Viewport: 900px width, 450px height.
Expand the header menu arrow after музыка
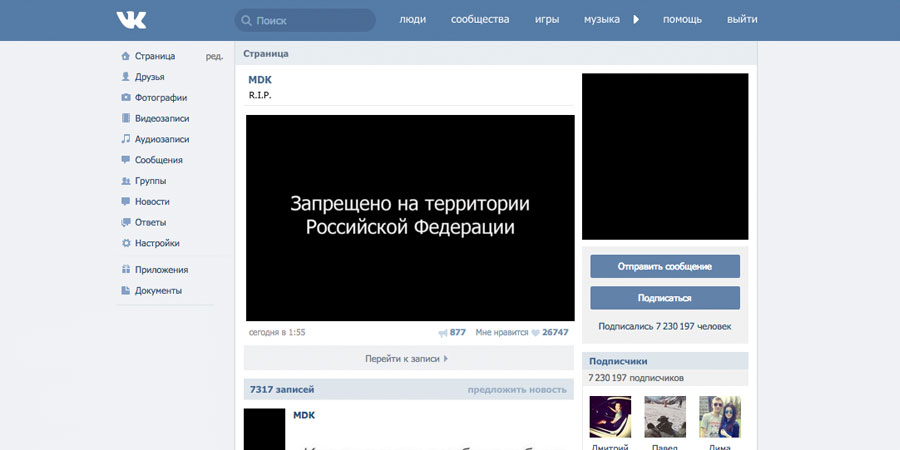pos(636,20)
